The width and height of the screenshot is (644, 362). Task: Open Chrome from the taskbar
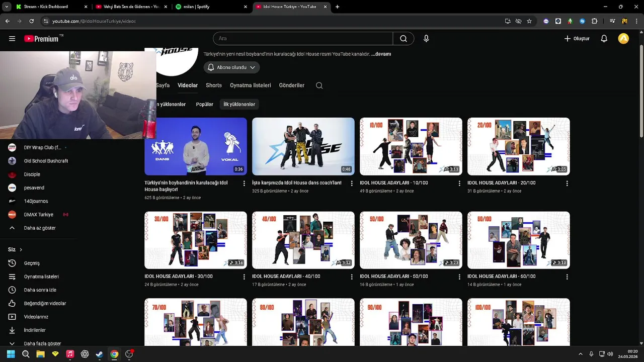click(x=114, y=354)
